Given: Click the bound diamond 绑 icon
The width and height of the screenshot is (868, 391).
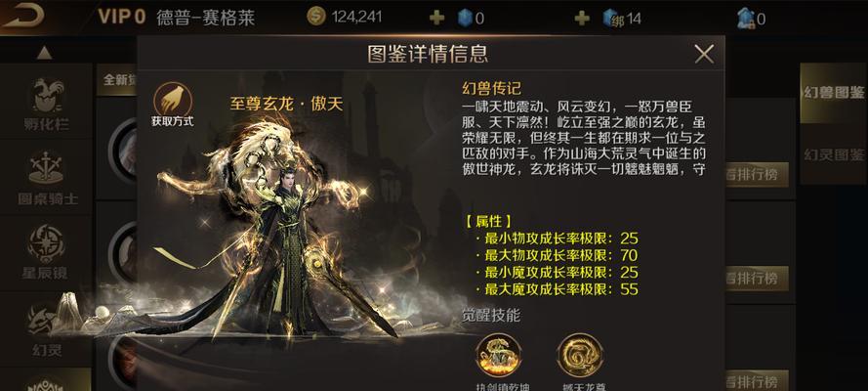Looking at the screenshot, I should click(x=613, y=19).
